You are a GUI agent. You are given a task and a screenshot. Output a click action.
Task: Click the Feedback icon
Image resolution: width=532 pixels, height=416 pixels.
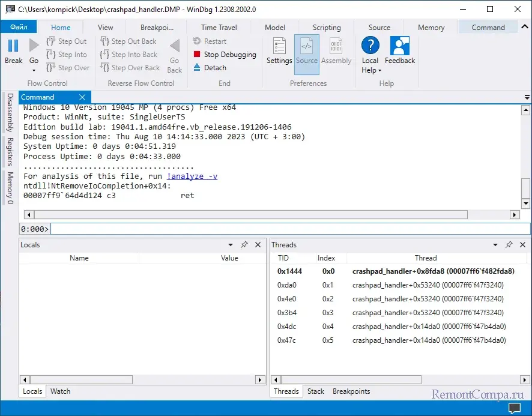coord(400,46)
